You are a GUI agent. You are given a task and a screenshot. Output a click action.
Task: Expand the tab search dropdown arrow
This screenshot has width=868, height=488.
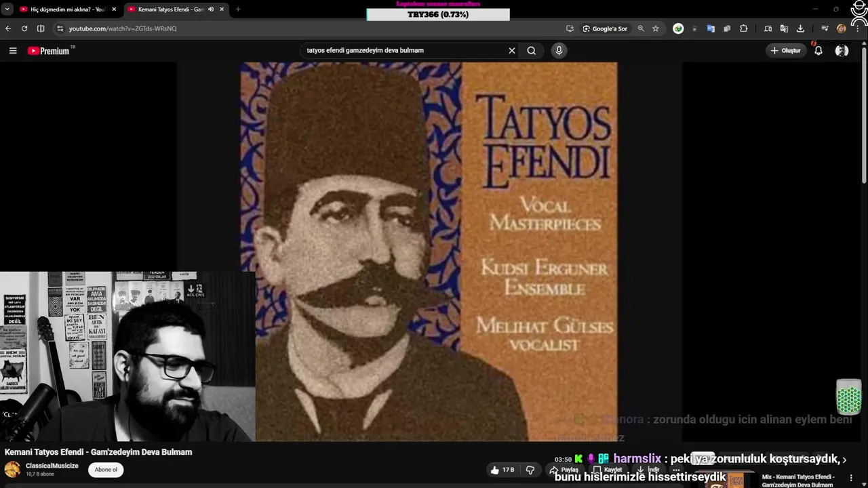(x=7, y=9)
